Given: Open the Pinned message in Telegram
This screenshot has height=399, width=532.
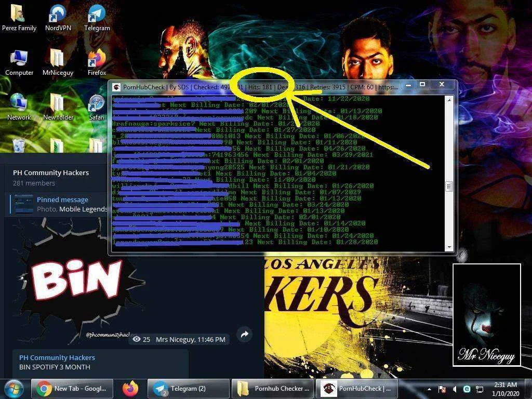Looking at the screenshot, I should click(x=58, y=204).
